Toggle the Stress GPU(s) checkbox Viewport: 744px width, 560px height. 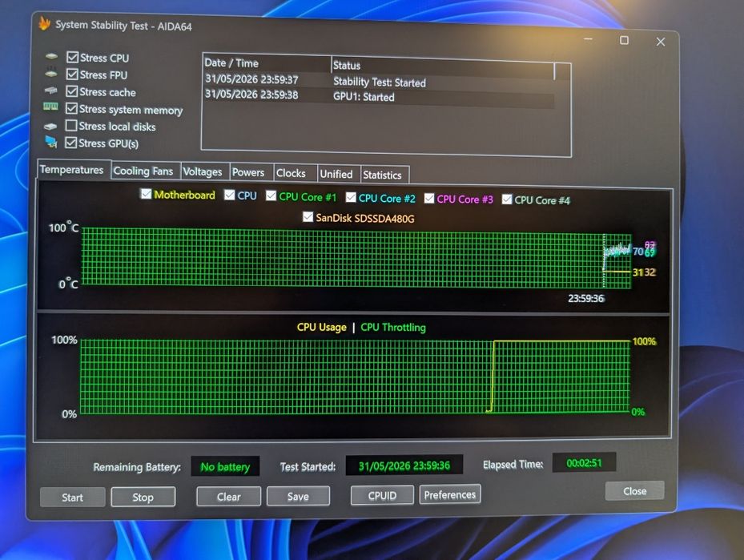pos(70,143)
